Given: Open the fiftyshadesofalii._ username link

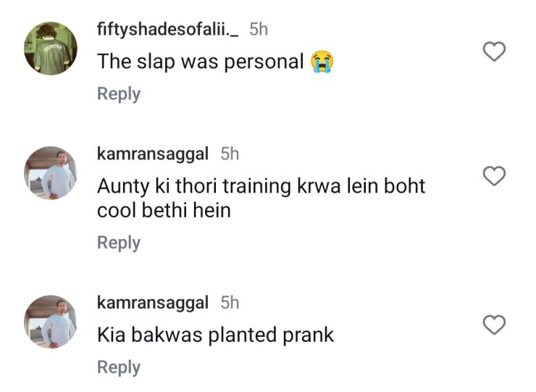Looking at the screenshot, I should point(168,29).
